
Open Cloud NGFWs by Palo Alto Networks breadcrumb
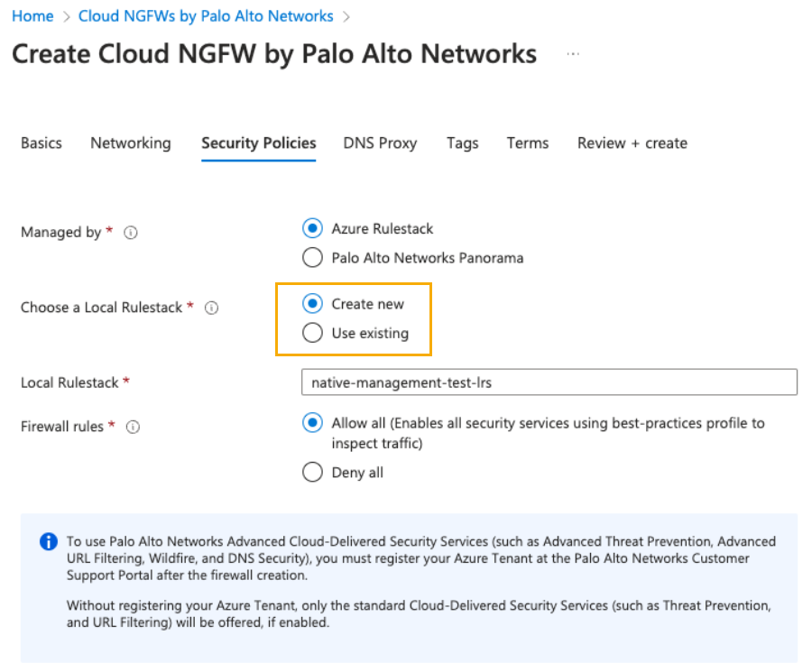point(206,16)
